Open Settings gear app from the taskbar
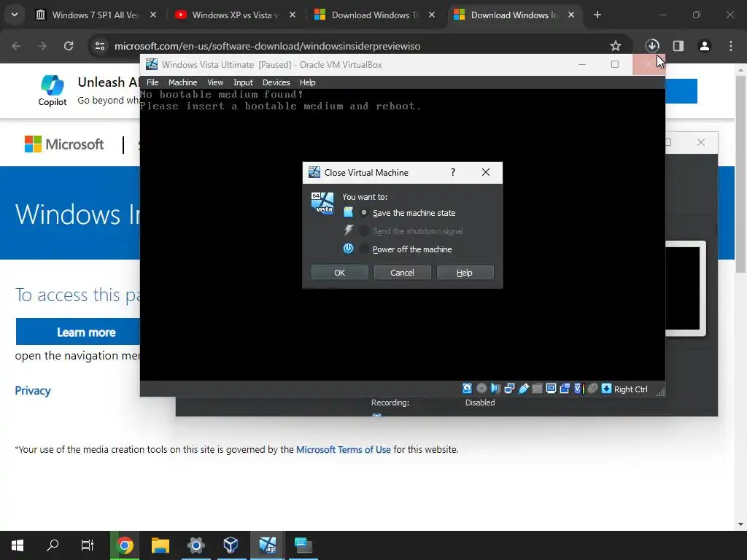This screenshot has width=747, height=560. pos(196,545)
